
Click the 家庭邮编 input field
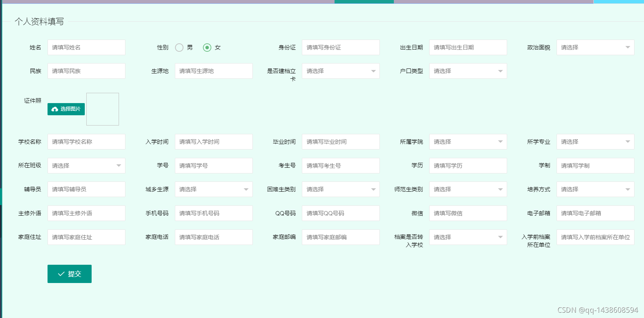[x=341, y=237]
